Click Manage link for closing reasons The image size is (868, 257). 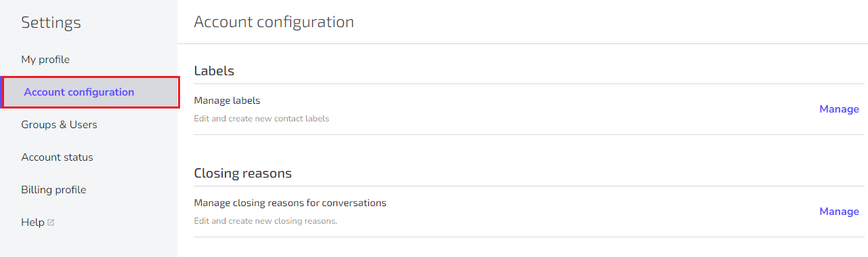pyautogui.click(x=839, y=212)
